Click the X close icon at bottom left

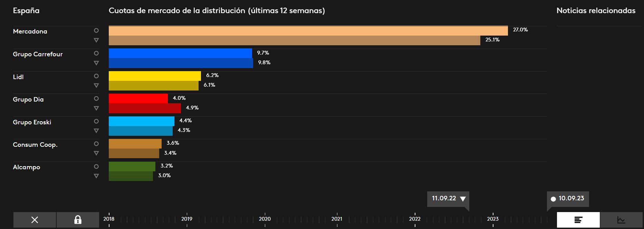pyautogui.click(x=35, y=220)
